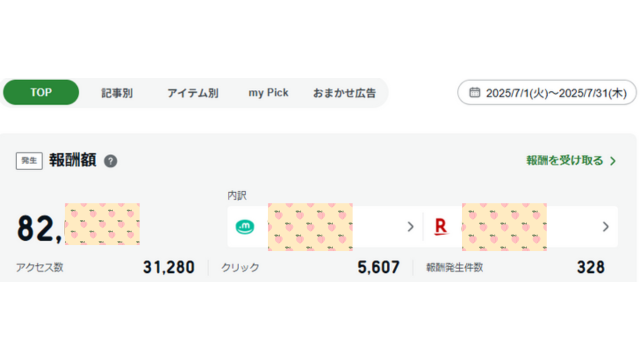This screenshot has height=360, width=640.
Task: Click the arrow next to 報酬を受け取る
Action: [613, 161]
